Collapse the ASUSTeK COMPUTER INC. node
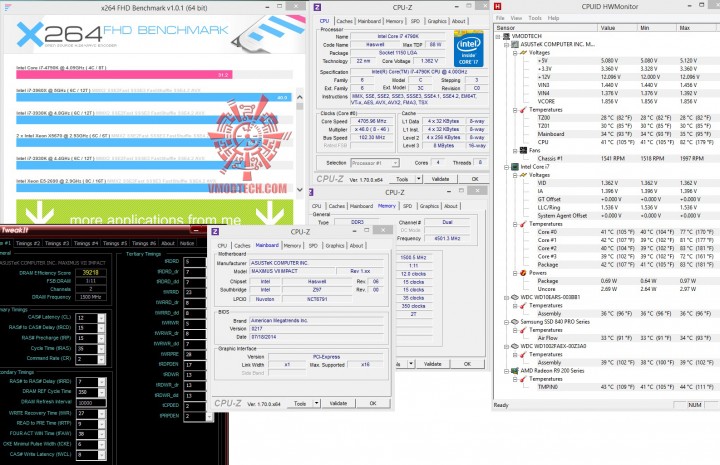The width and height of the screenshot is (720, 465). coord(506,45)
